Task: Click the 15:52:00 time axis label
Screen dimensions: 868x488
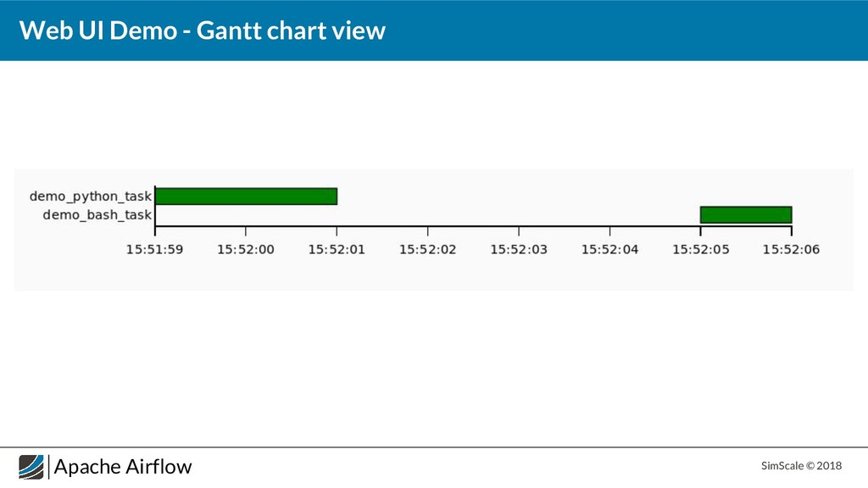Action: [x=246, y=250]
